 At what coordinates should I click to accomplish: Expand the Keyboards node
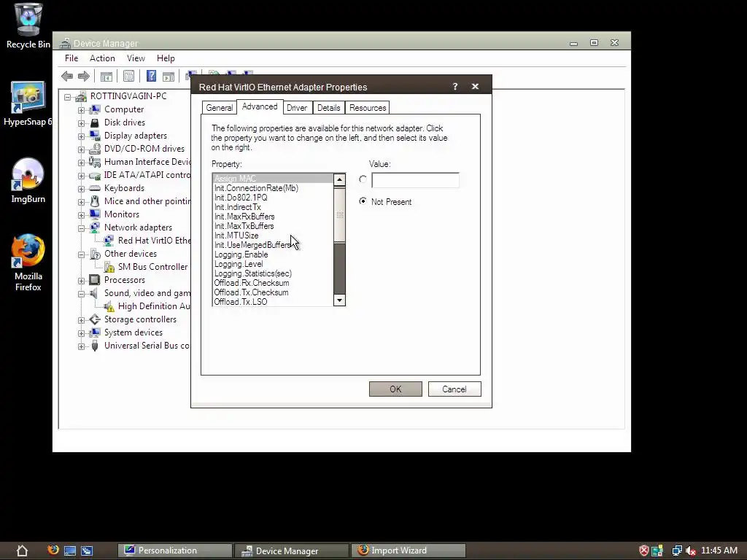click(x=82, y=189)
